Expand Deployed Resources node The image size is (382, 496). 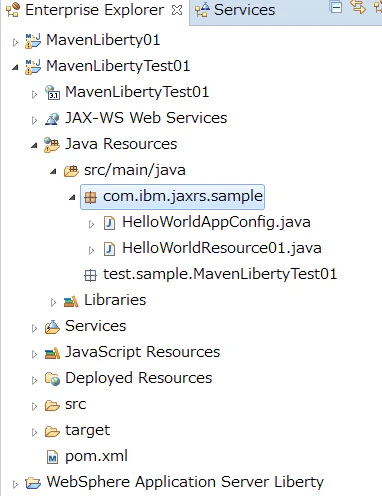34,380
